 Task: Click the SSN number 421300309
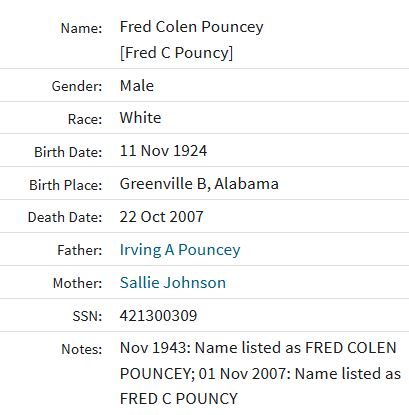[x=158, y=316]
